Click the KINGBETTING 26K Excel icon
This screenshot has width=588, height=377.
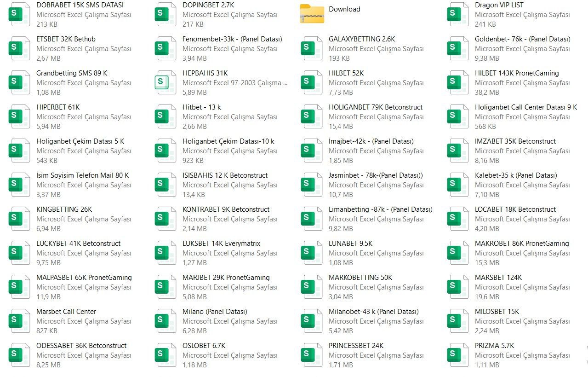(x=19, y=219)
